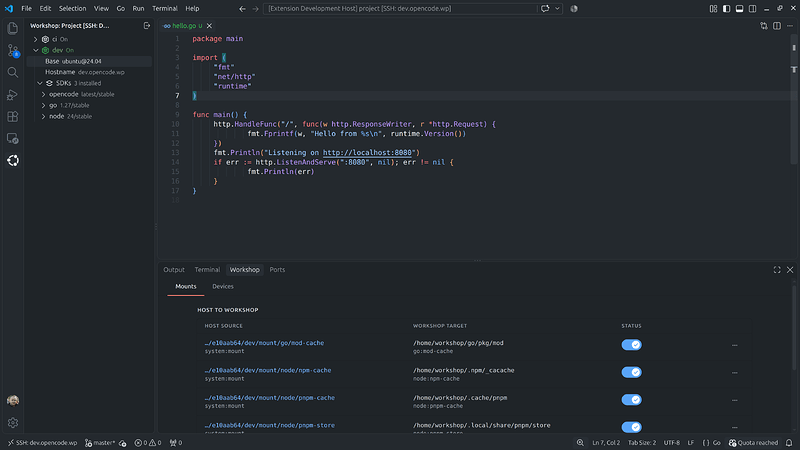Click the globe icon beside command center
Image resolution: width=800 pixels, height=450 pixels.
[x=574, y=9]
